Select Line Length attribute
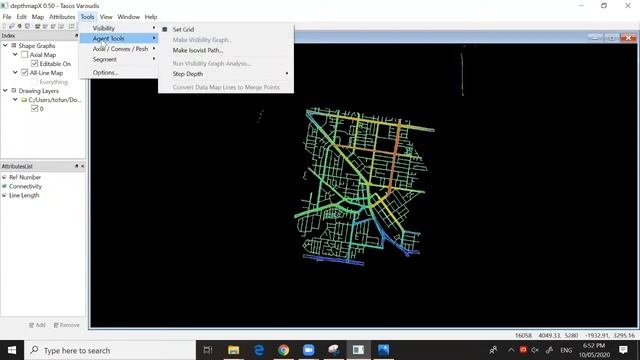Viewport: 640px width, 360px height. point(24,195)
